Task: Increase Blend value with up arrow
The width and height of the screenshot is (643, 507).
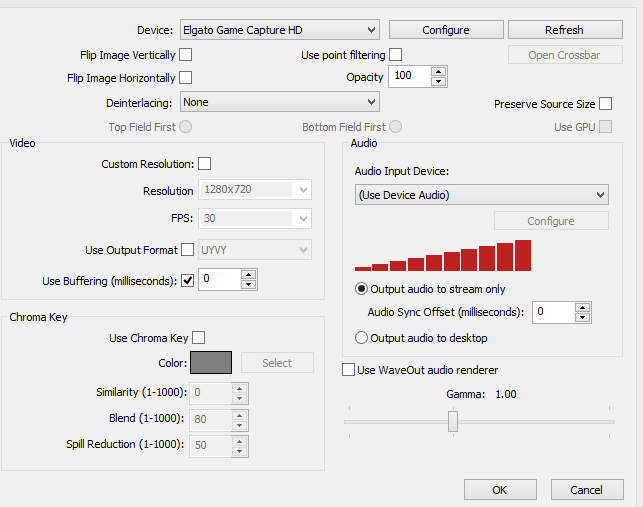Action: point(239,415)
